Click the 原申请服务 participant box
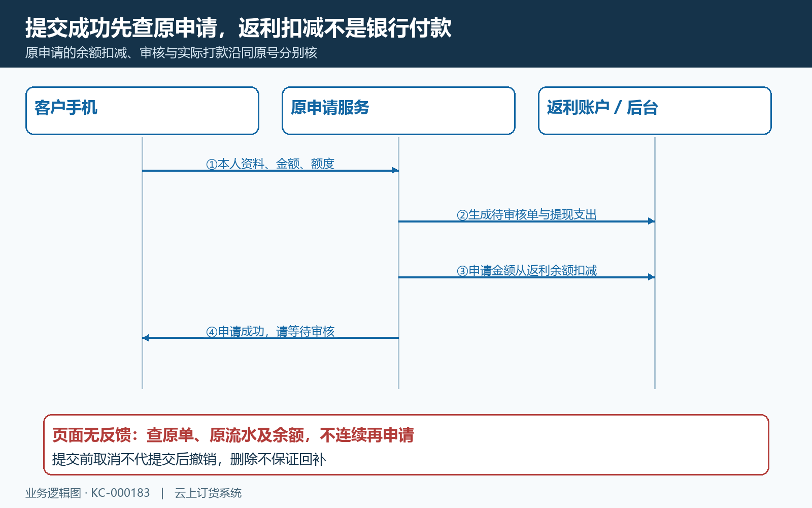Image resolution: width=812 pixels, height=508 pixels. pyautogui.click(x=398, y=111)
